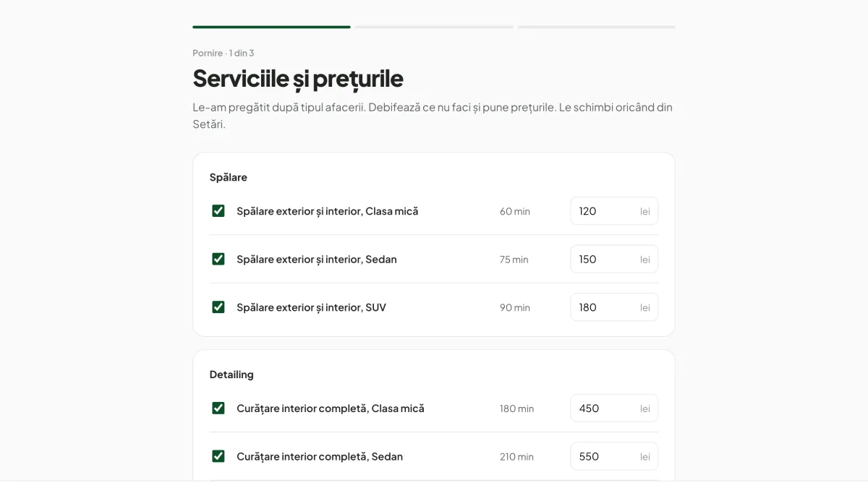This screenshot has height=488, width=868.
Task: Click the Detailing section heading
Action: click(231, 374)
